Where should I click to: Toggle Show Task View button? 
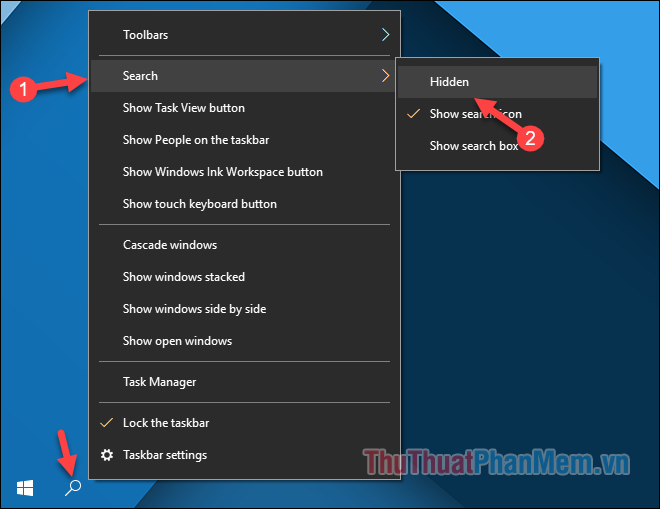pos(245,108)
